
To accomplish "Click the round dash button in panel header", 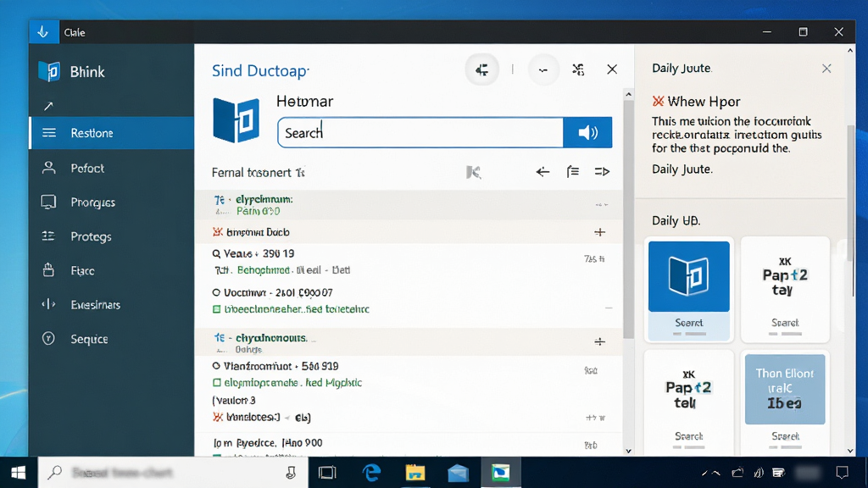I will pyautogui.click(x=543, y=69).
